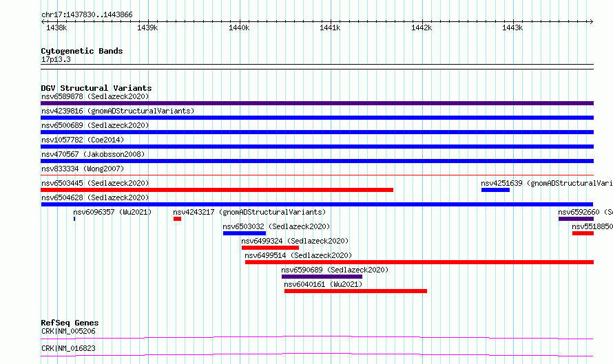Click the 1443k ruler mark
The height and width of the screenshot is (364, 613).
[512, 28]
